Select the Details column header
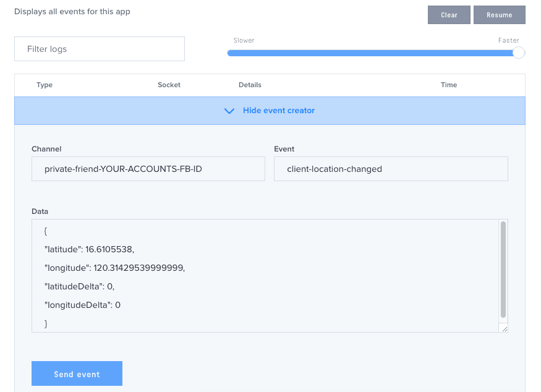 point(250,85)
